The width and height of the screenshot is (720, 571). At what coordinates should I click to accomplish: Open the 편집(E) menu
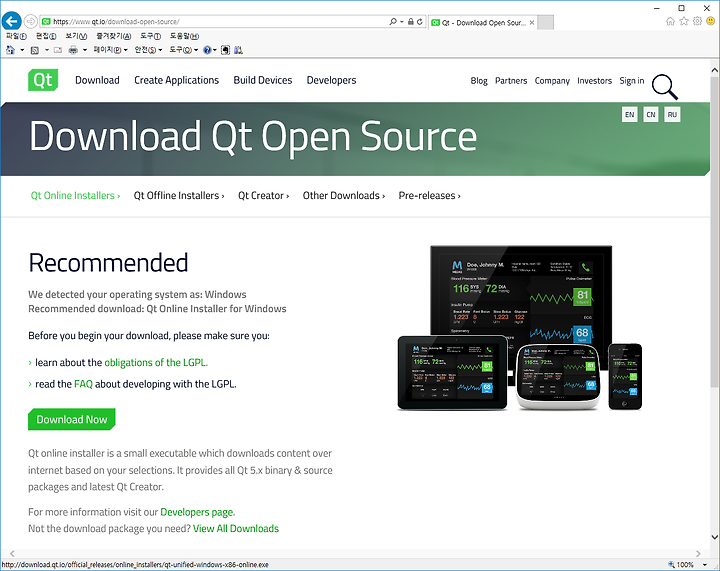click(x=46, y=36)
